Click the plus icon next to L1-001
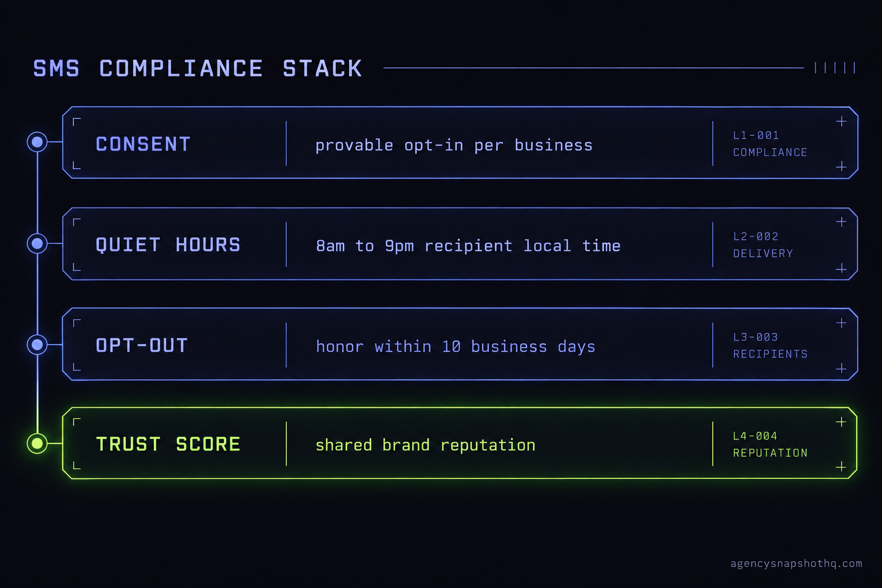This screenshot has width=882, height=588. tap(841, 121)
